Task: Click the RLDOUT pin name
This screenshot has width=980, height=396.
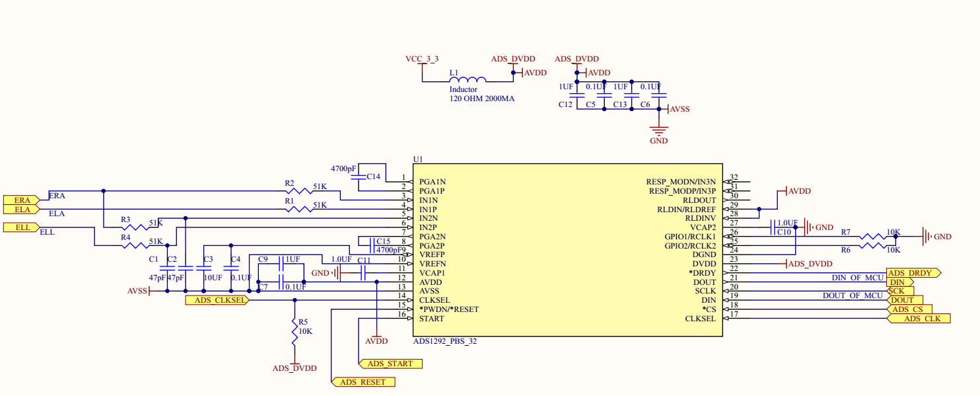Action: pyautogui.click(x=699, y=200)
